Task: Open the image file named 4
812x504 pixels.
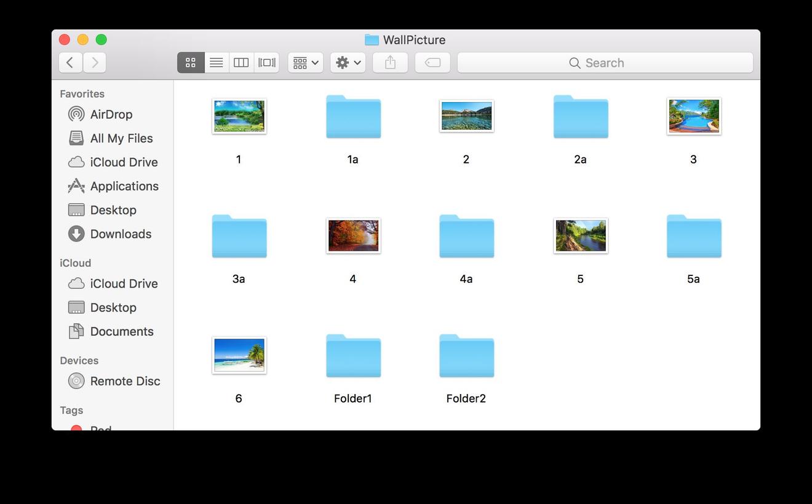Action: [x=352, y=235]
